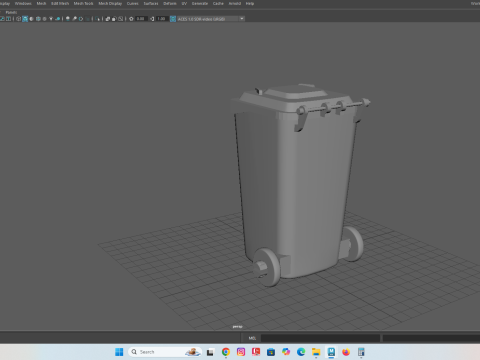
Task: Click the persp camera label
Action: pos(237,327)
